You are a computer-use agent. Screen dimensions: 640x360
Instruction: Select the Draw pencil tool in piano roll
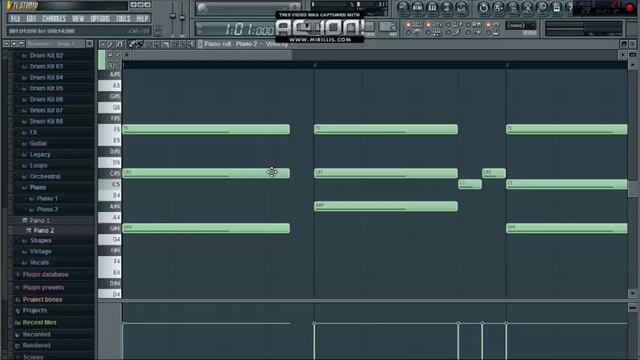(132, 44)
